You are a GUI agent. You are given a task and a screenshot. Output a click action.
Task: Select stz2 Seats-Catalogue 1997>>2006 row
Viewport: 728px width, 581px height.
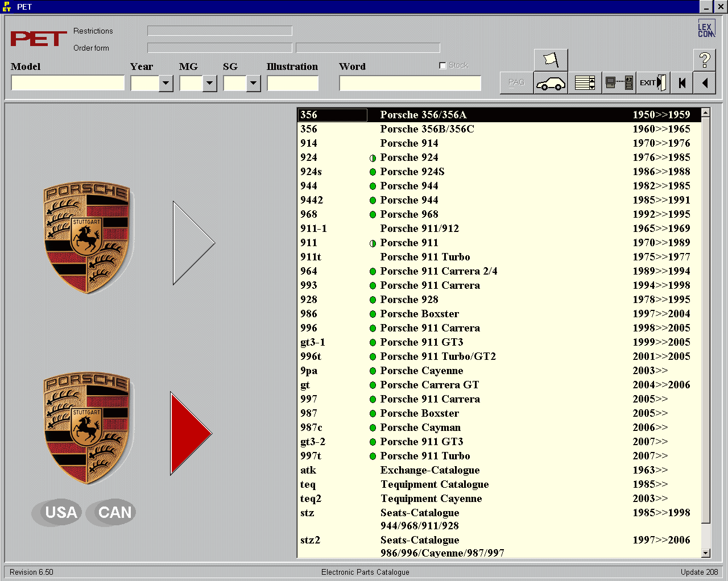pos(499,546)
